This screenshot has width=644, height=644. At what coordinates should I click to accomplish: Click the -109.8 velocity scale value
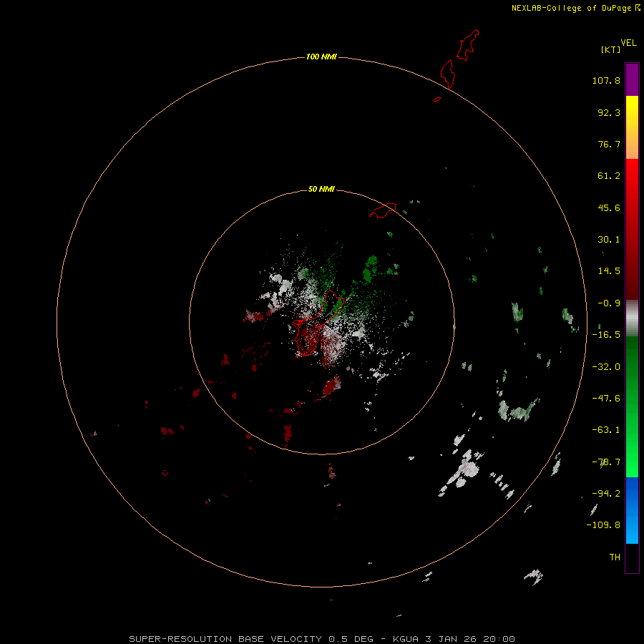603,525
